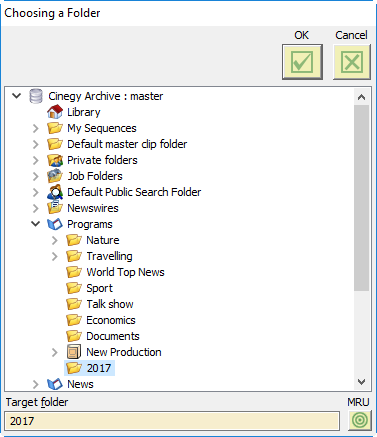Viewport: 377px width, 437px height.
Task: Expand Default master clip folder node
Action: [36, 144]
